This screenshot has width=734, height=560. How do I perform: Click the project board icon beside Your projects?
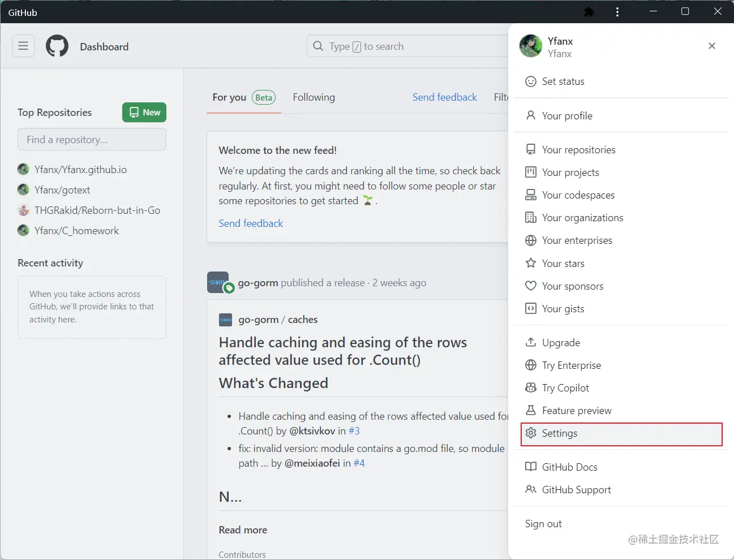(531, 172)
